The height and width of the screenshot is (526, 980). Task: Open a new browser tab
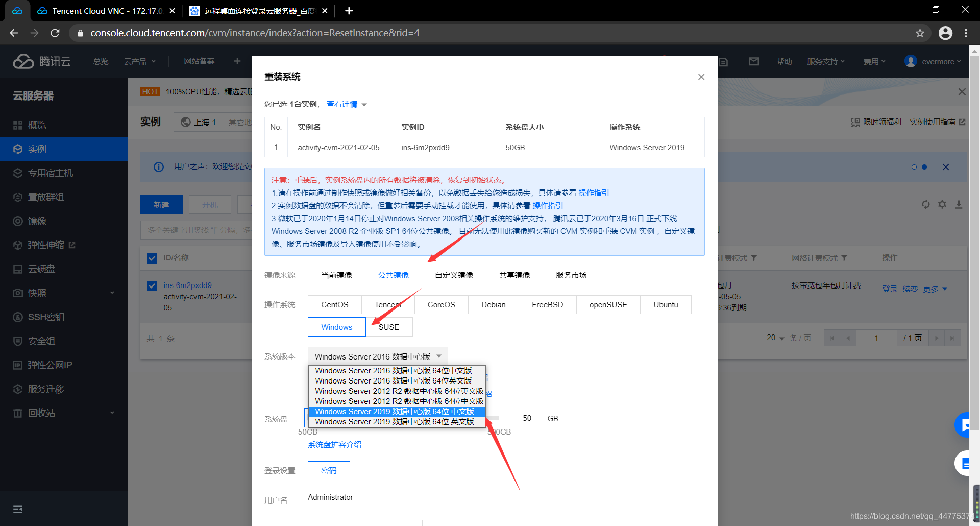349,11
